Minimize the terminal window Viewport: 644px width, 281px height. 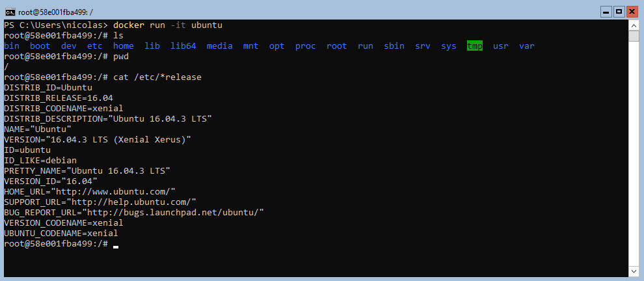point(606,12)
